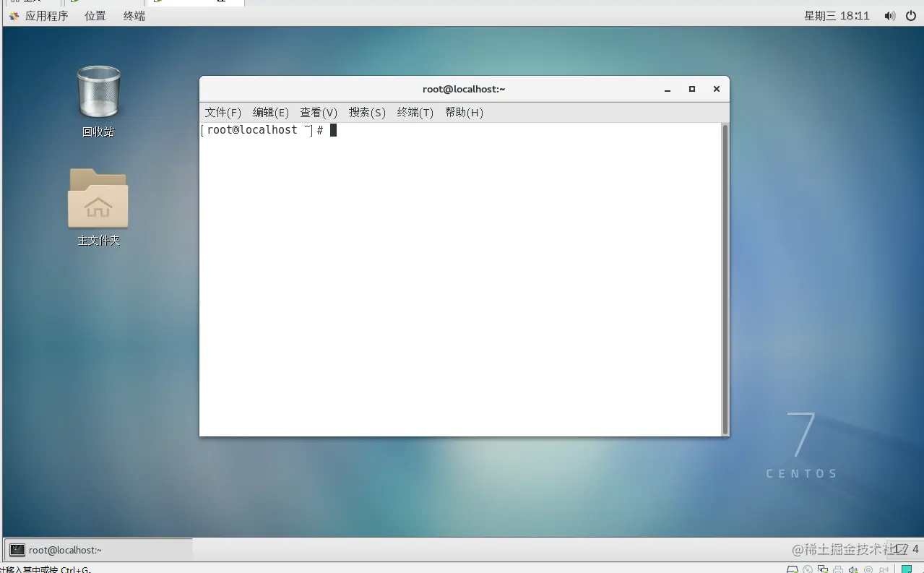Open the clock showing 星期三 18:11
The width and height of the screenshot is (924, 573).
[836, 15]
